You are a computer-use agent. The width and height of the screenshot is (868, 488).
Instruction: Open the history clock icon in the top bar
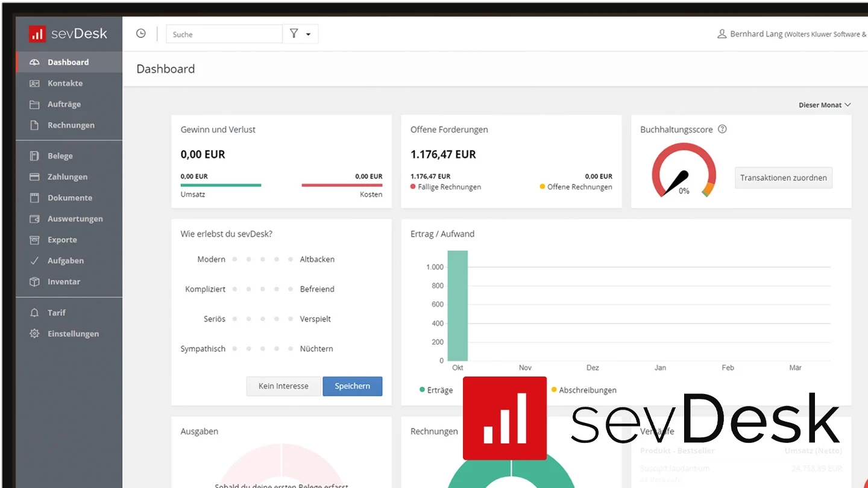coord(141,34)
